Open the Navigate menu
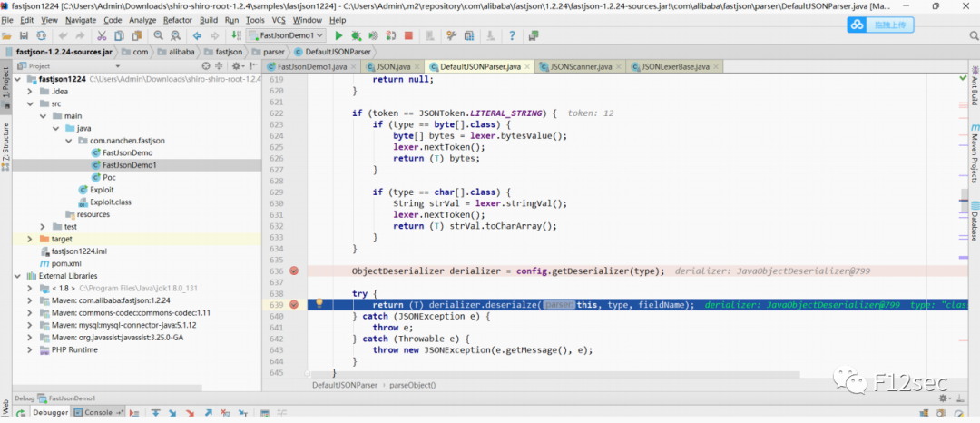The width and height of the screenshot is (980, 423). tap(81, 20)
